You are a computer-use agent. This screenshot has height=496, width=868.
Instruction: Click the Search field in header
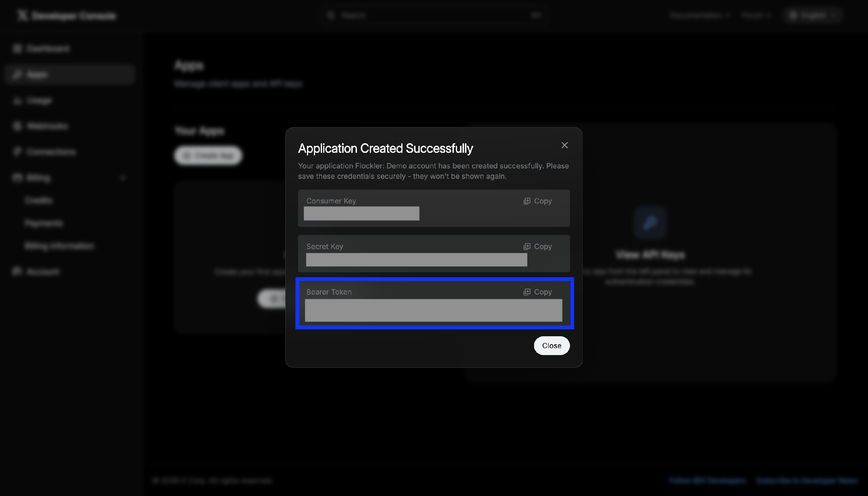[x=433, y=15]
